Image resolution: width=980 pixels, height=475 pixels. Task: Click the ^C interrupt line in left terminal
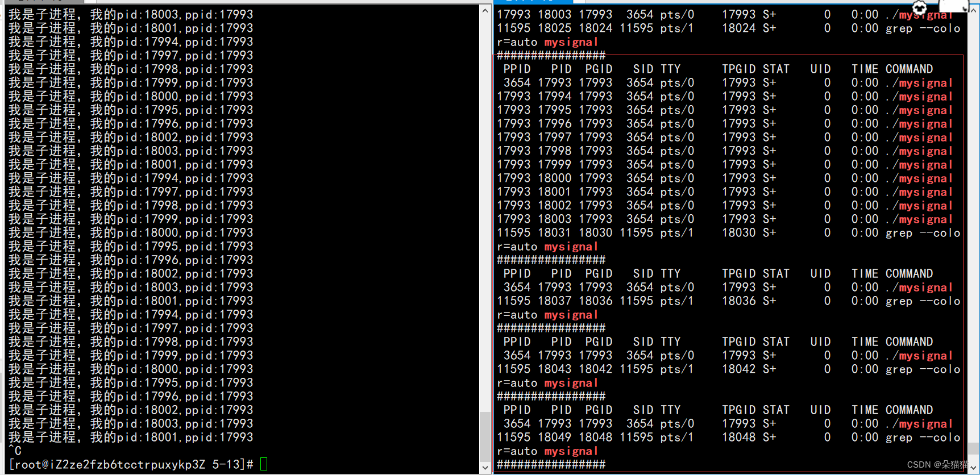click(x=15, y=451)
